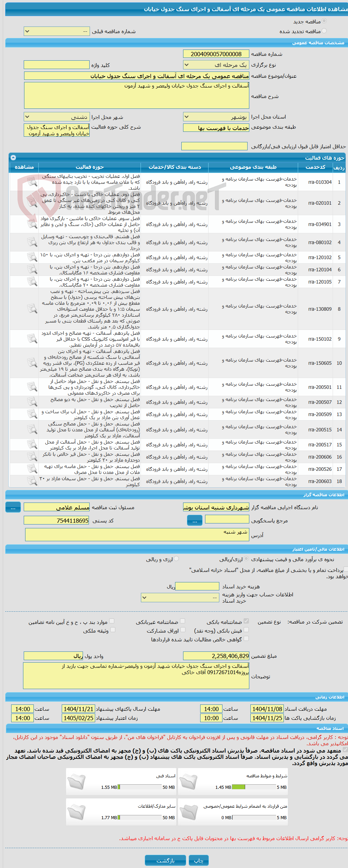Screen dimensions: 348x868
Task: Click کدحدت column header
Action: [316, 167]
